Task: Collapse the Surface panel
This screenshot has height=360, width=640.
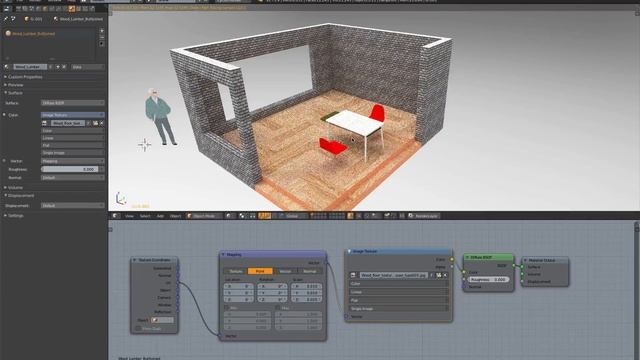Action: point(15,93)
